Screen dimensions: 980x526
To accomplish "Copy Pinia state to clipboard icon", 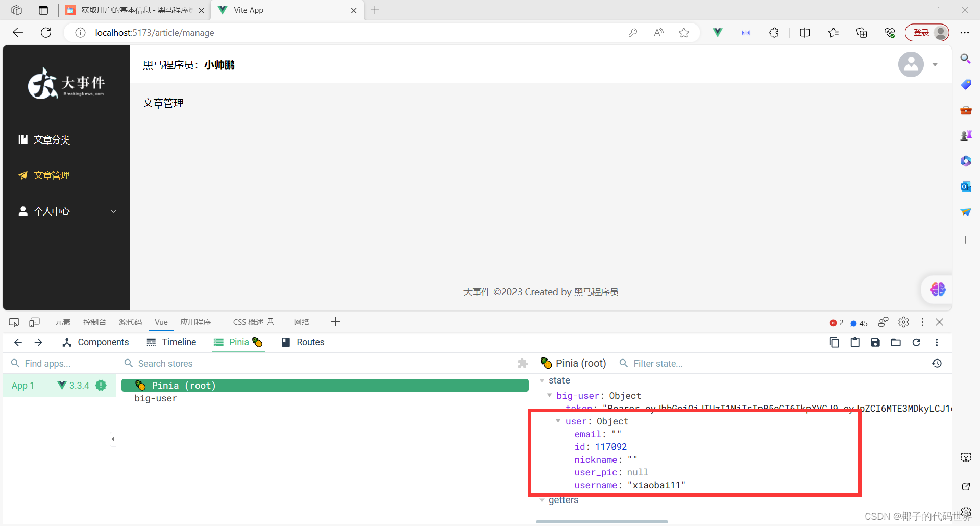I will pos(835,342).
